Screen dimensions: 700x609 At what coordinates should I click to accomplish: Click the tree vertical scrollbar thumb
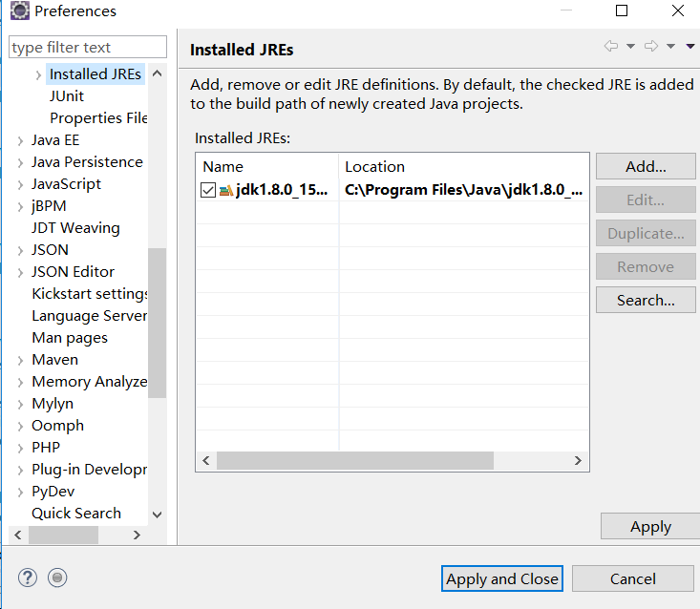pos(158,323)
